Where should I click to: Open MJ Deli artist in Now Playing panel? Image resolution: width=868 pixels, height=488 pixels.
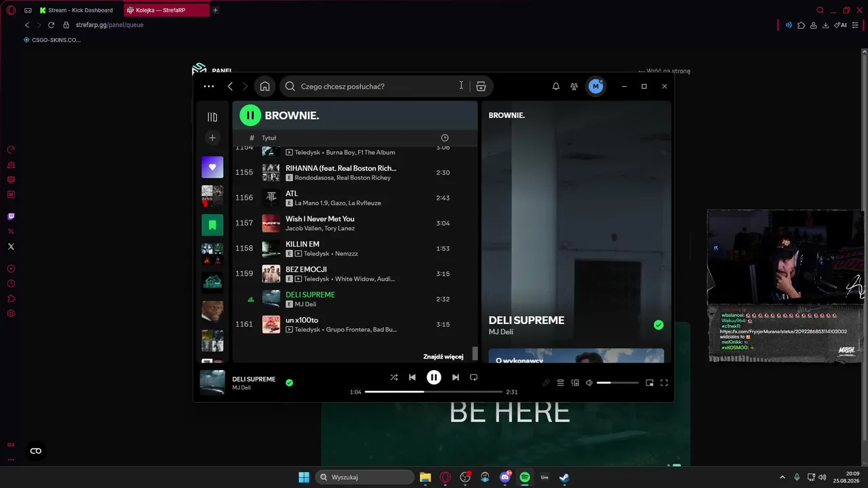coord(501,332)
